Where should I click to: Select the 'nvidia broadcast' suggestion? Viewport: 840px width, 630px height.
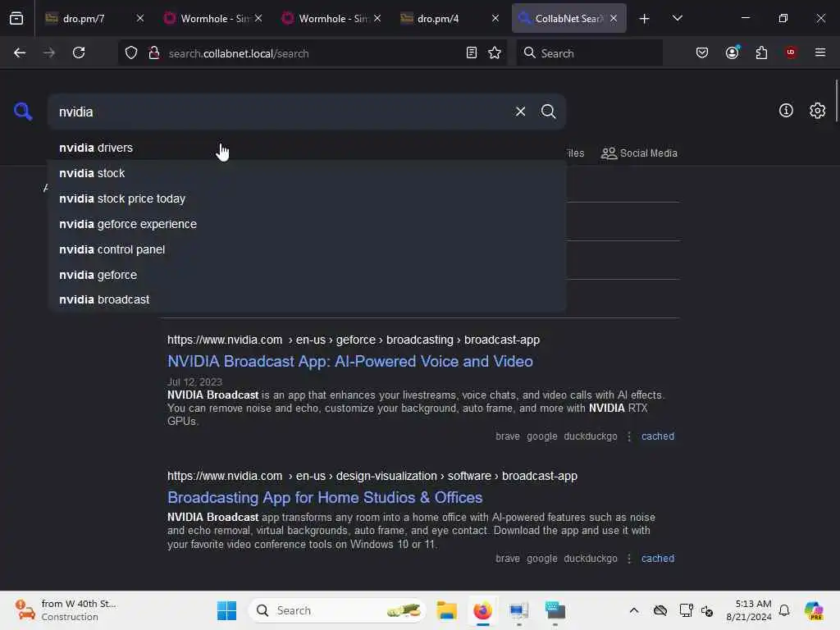click(307, 299)
